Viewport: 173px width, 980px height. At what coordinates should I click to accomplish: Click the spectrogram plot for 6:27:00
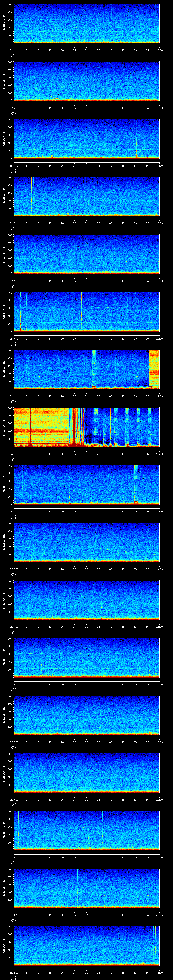(87, 773)
